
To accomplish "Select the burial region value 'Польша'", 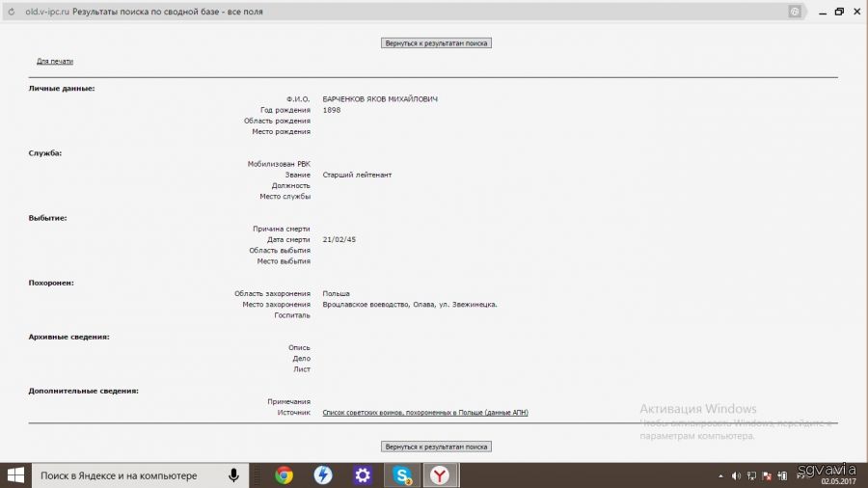I will pyautogui.click(x=336, y=294).
